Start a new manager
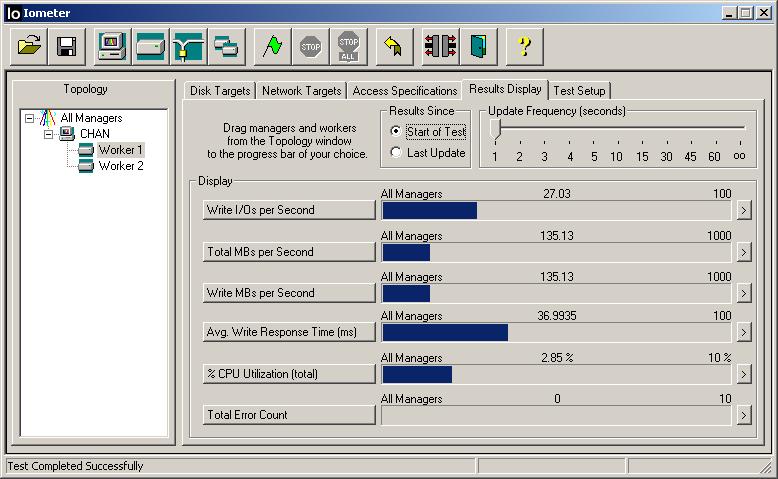The image size is (778, 479). (113, 47)
